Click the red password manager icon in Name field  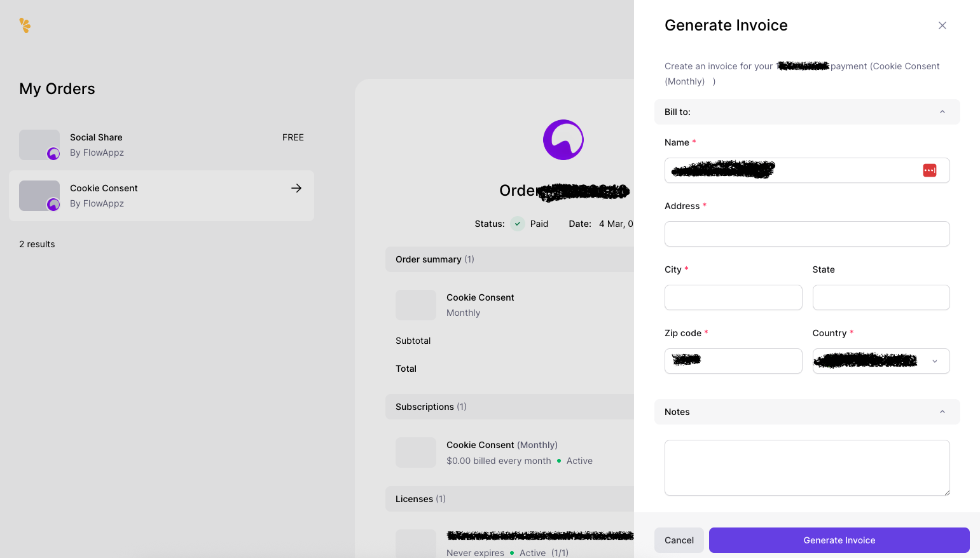point(929,170)
